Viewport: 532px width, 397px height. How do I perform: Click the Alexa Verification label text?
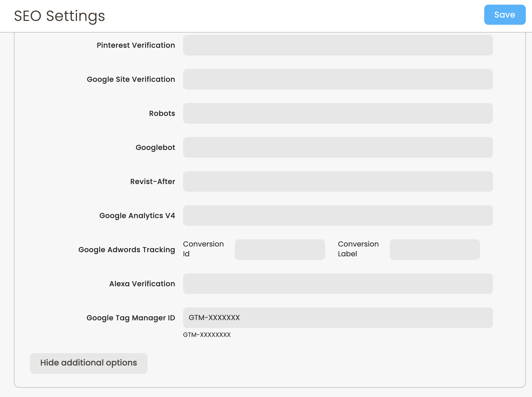point(142,284)
